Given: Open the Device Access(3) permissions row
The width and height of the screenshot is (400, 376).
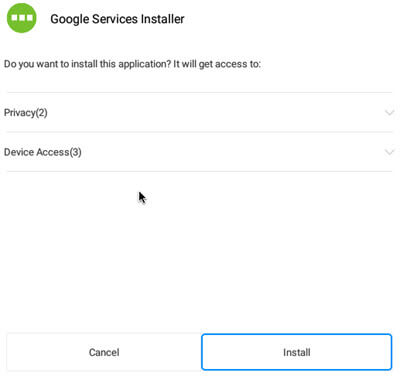Looking at the screenshot, I should pyautogui.click(x=199, y=152).
